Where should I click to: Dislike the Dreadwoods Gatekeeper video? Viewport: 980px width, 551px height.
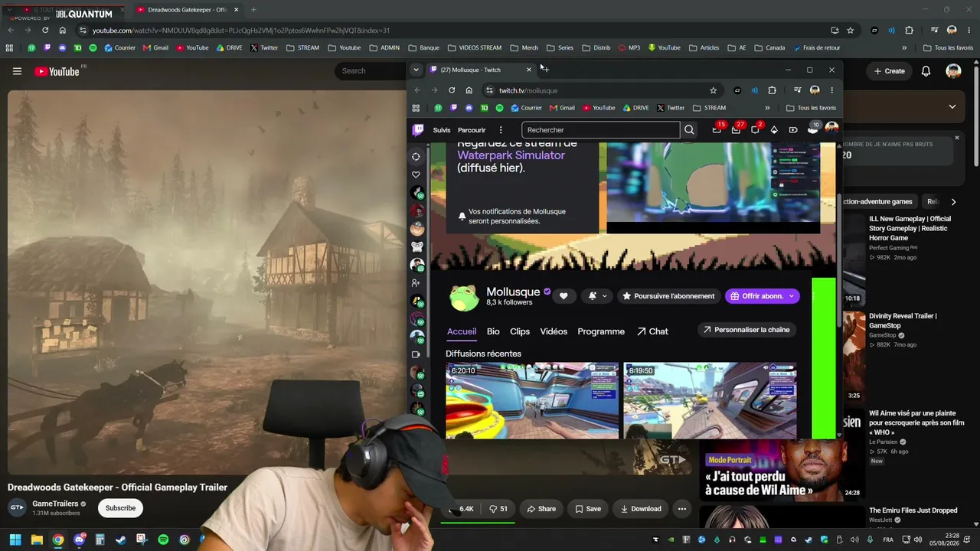pos(498,509)
